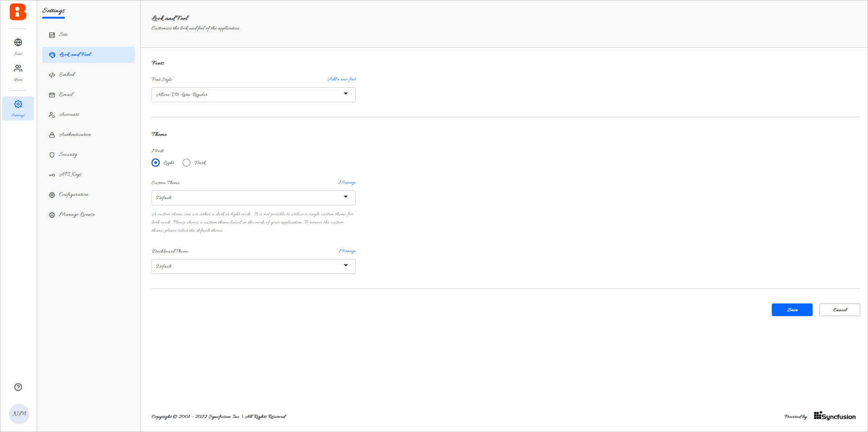Click the Cancel button

[839, 310]
